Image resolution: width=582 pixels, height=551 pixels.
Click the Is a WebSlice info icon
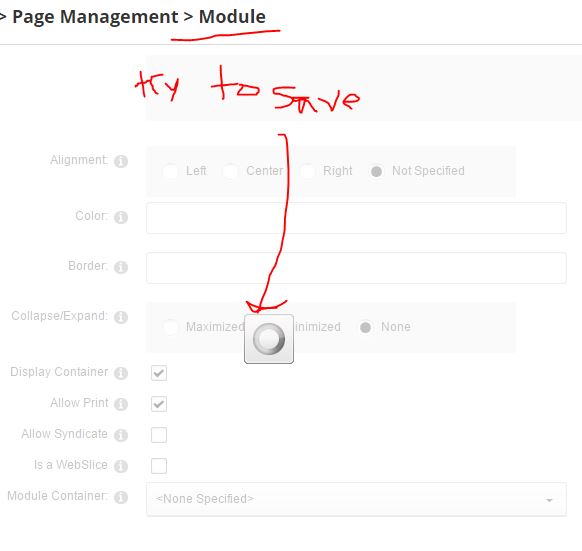pyautogui.click(x=121, y=466)
